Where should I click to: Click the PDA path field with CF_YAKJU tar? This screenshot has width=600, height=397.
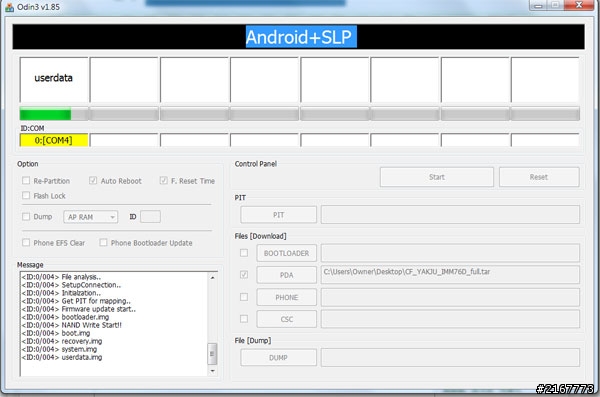[450, 275]
